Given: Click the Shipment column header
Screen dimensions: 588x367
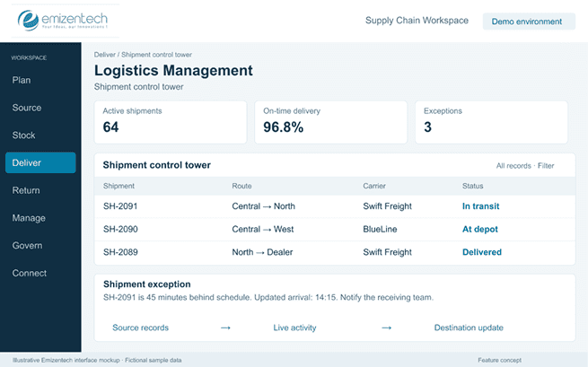Looking at the screenshot, I should pos(118,186).
